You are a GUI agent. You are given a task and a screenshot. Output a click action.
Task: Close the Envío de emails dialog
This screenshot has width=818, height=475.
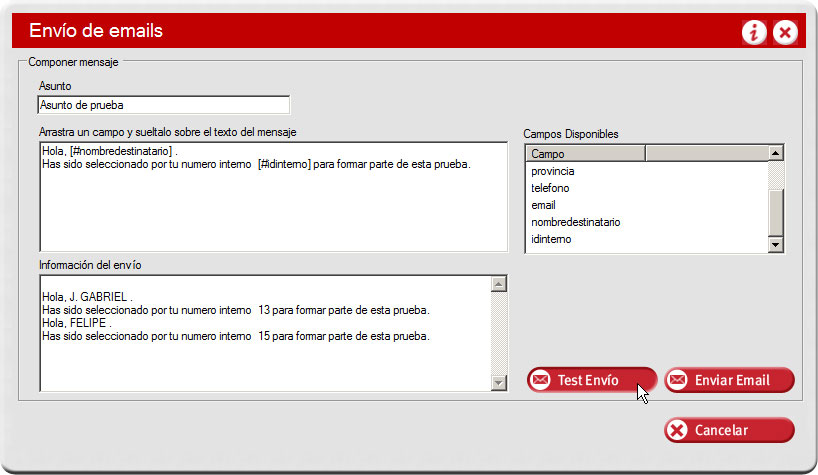(786, 33)
